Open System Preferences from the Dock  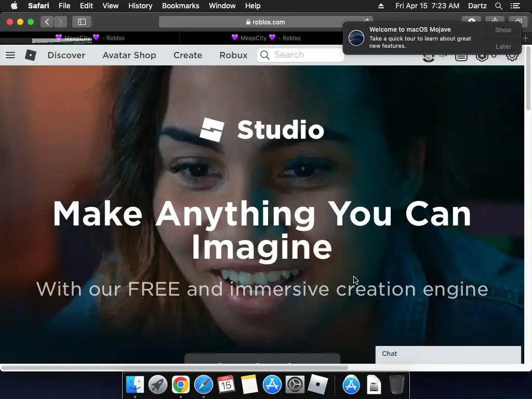[x=295, y=385]
